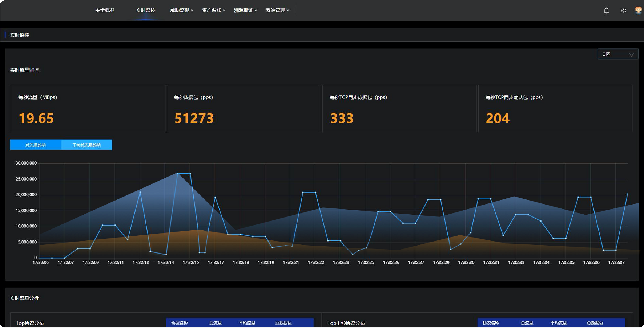
Task: Select the 每秒TCP同步数据包 card showing 333
Action: [x=399, y=108]
